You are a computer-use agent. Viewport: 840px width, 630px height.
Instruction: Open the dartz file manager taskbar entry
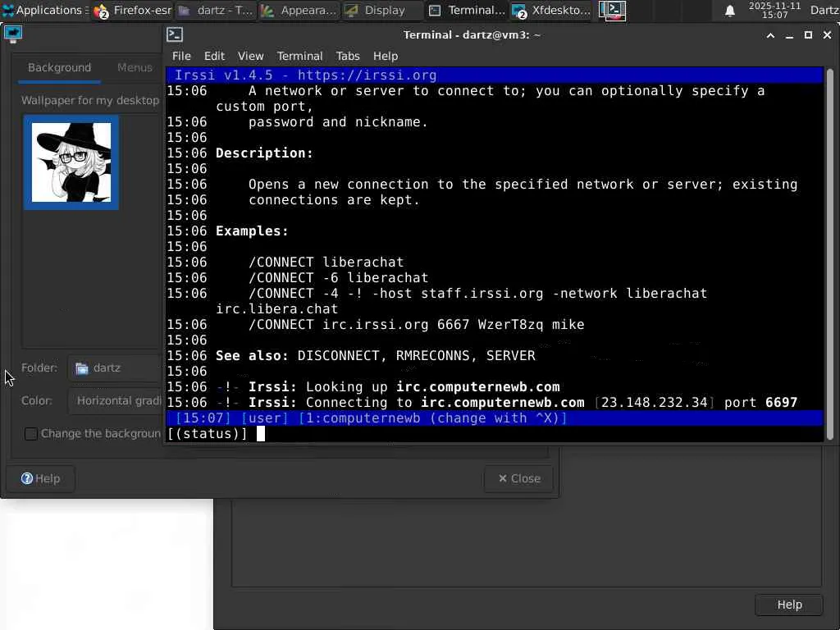216,10
